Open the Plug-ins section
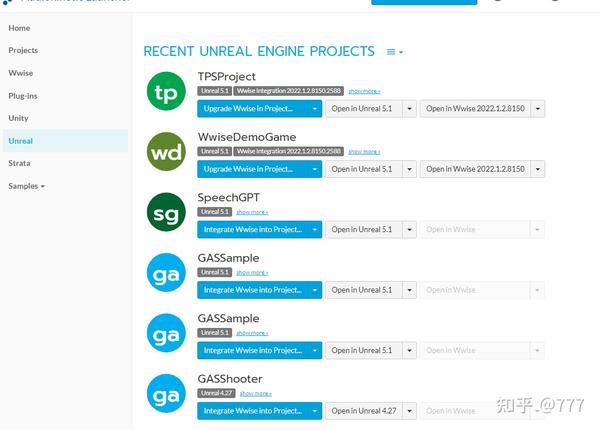The image size is (600, 430). pyautogui.click(x=23, y=96)
